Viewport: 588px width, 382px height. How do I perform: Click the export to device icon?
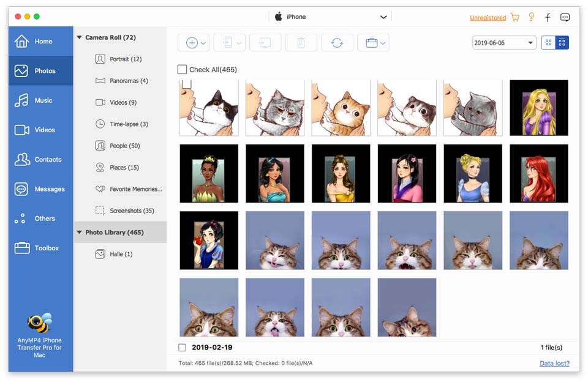point(228,43)
